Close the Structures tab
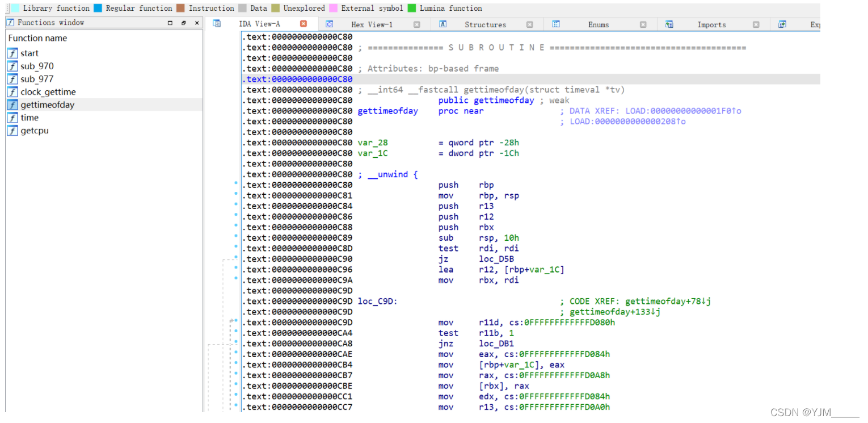 [530, 24]
